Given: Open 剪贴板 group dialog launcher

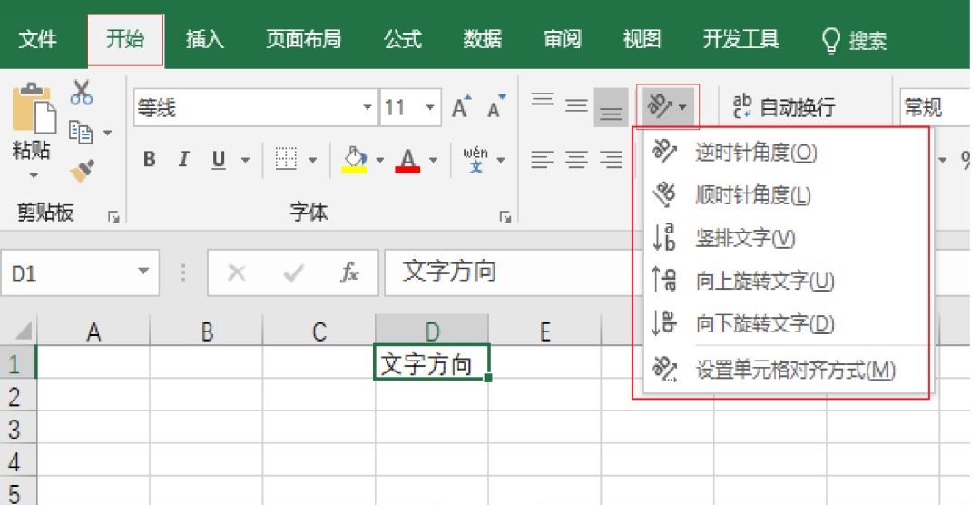Looking at the screenshot, I should 113,216.
